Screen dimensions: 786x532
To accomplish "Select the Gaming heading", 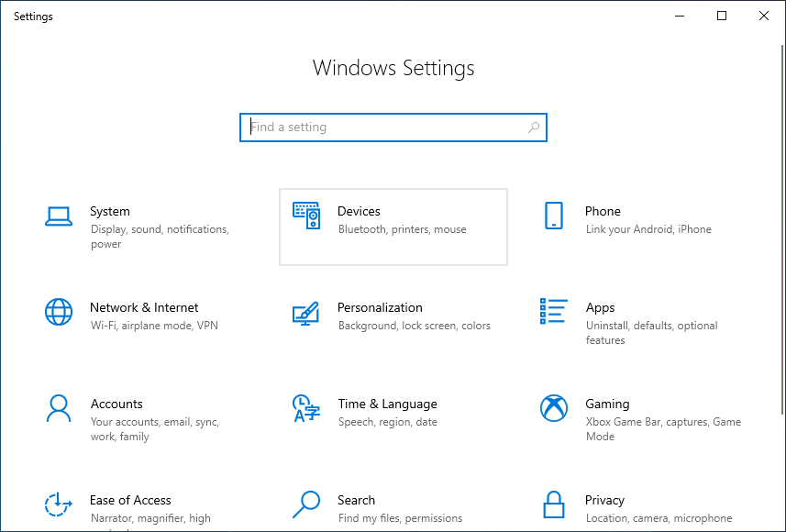I will point(607,404).
